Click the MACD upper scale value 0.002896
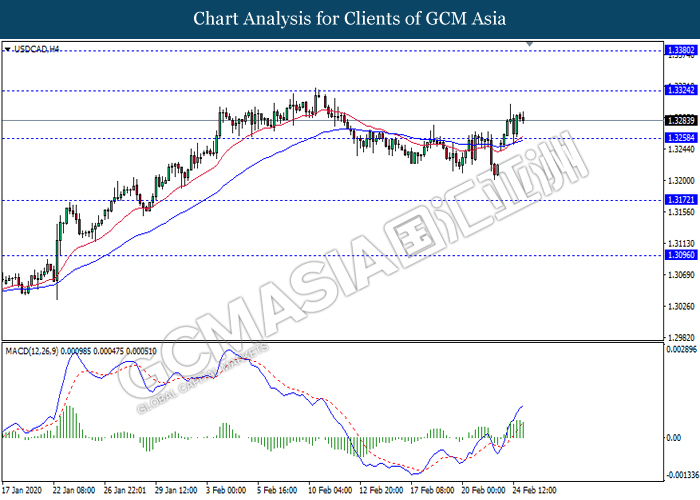The height and width of the screenshot is (500, 700). [682, 349]
